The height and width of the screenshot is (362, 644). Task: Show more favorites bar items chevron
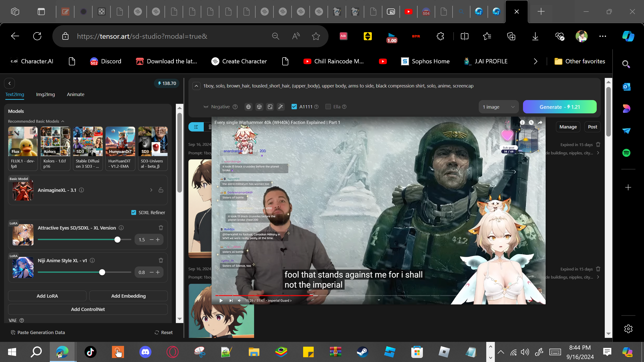pyautogui.click(x=536, y=61)
